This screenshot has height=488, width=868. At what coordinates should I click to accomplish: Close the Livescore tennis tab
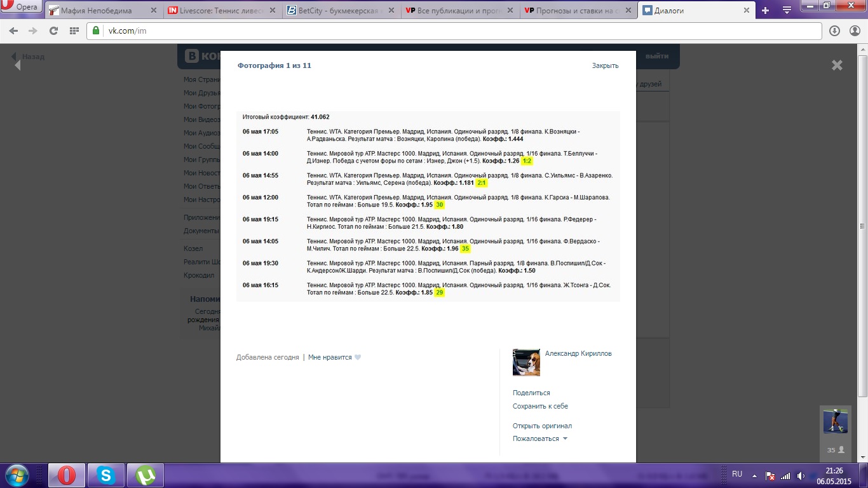pyautogui.click(x=274, y=10)
